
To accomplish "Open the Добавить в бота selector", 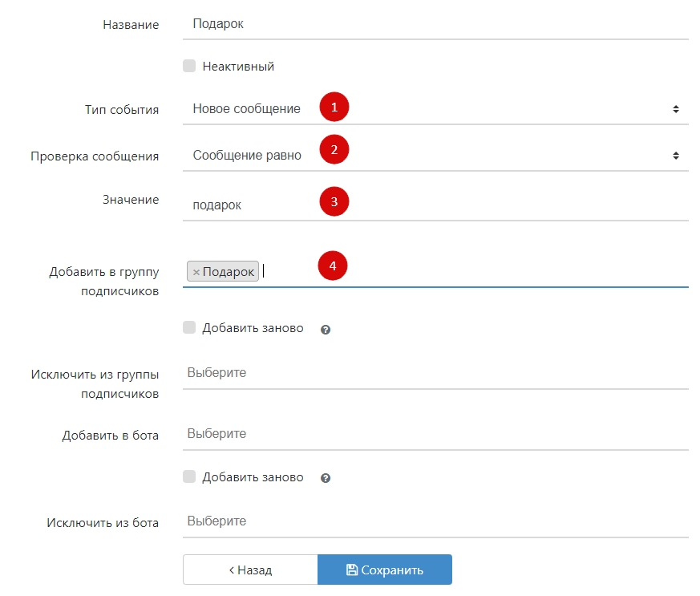I will [x=435, y=434].
